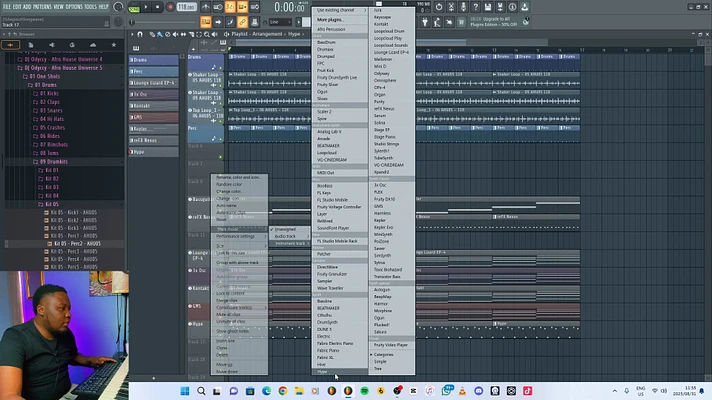Open File Explorer from the Windows taskbar

299,391
